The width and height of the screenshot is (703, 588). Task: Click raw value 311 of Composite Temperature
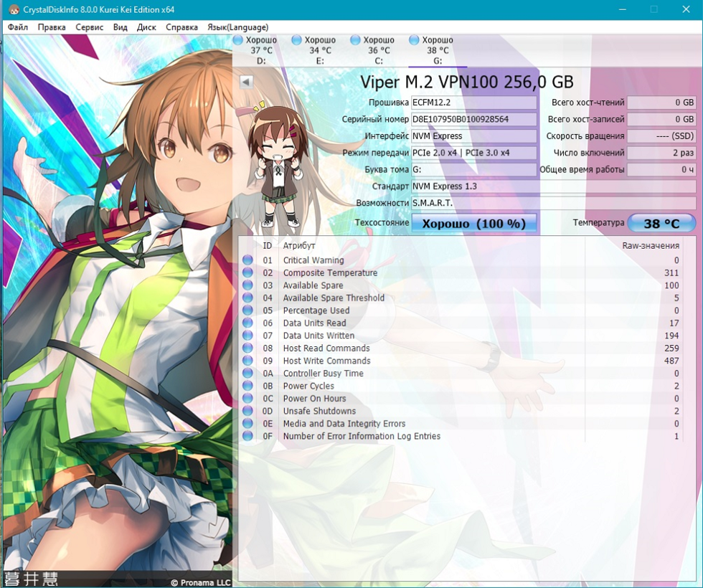(671, 272)
